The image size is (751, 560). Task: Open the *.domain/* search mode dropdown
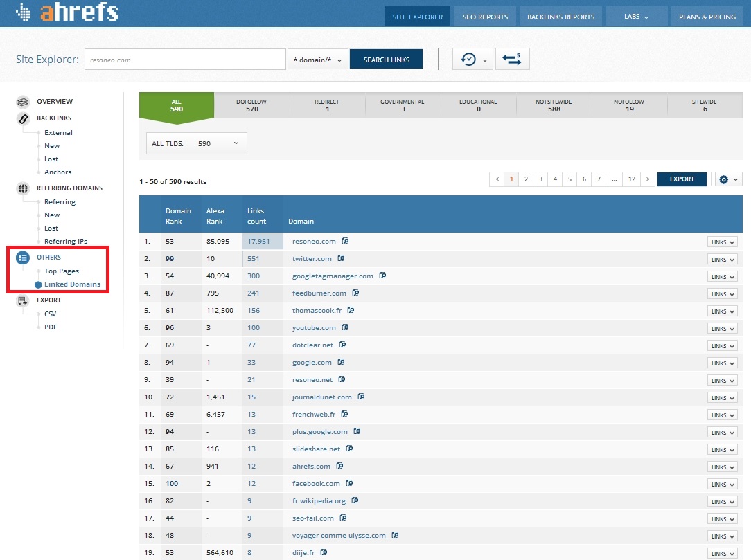coord(317,60)
